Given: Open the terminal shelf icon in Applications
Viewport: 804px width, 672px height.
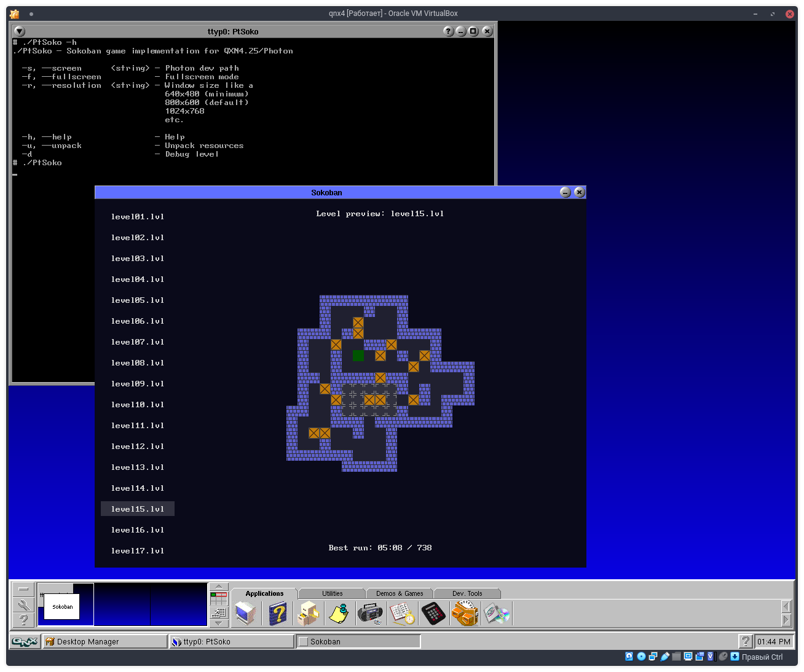Looking at the screenshot, I should (x=246, y=613).
